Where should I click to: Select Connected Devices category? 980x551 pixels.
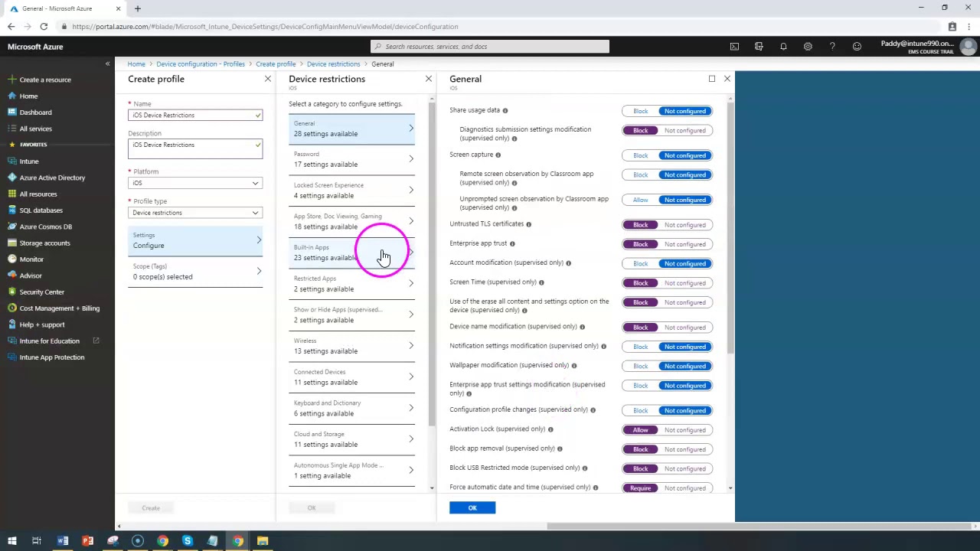tap(352, 377)
